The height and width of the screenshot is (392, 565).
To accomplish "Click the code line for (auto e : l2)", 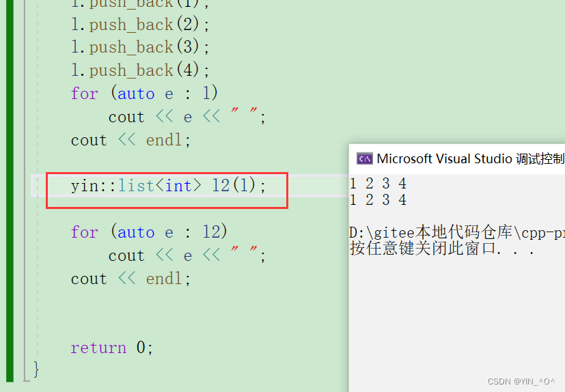I will (x=149, y=232).
